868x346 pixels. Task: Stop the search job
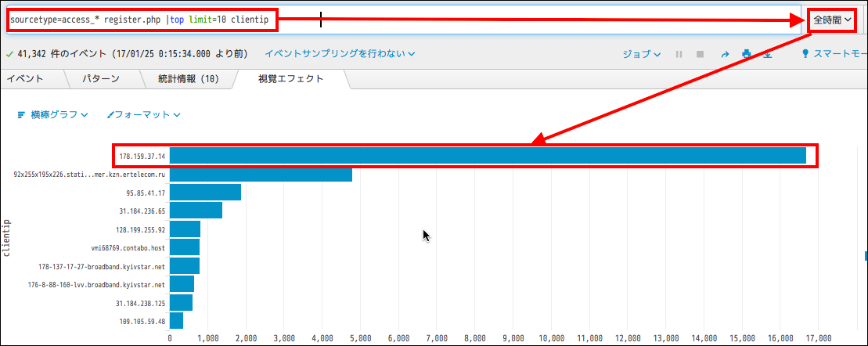pos(701,54)
